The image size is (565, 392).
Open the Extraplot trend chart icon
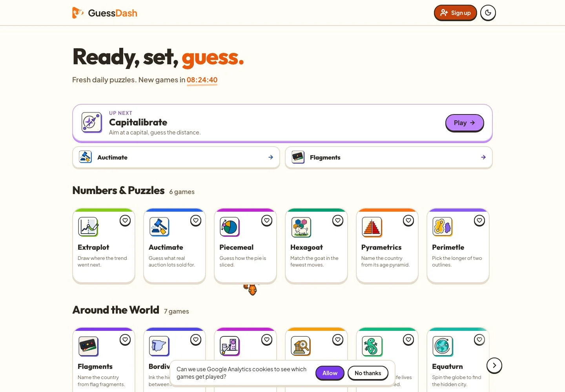pyautogui.click(x=88, y=227)
